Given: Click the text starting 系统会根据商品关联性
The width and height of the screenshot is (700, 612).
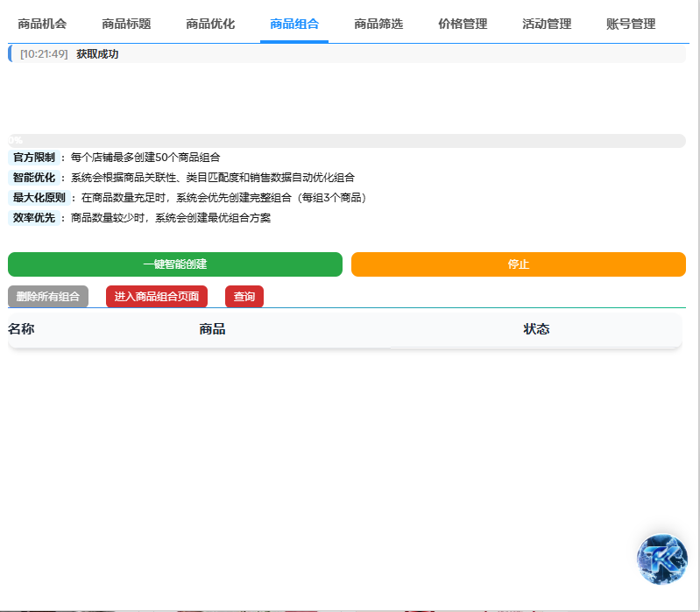Looking at the screenshot, I should click(x=213, y=178).
